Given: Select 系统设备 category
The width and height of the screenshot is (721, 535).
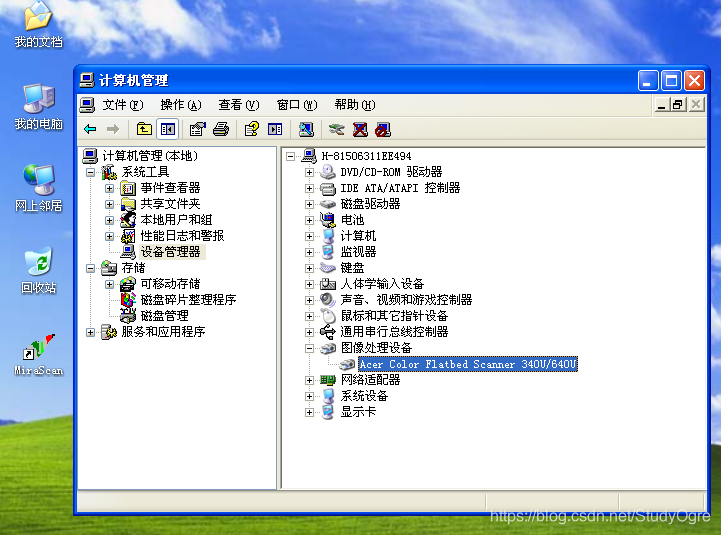Looking at the screenshot, I should point(364,396).
